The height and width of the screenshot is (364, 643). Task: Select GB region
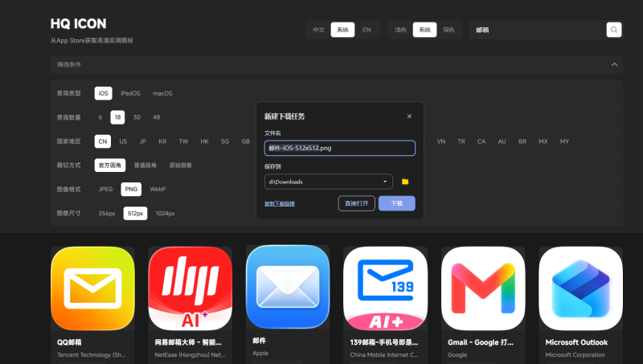coord(246,141)
